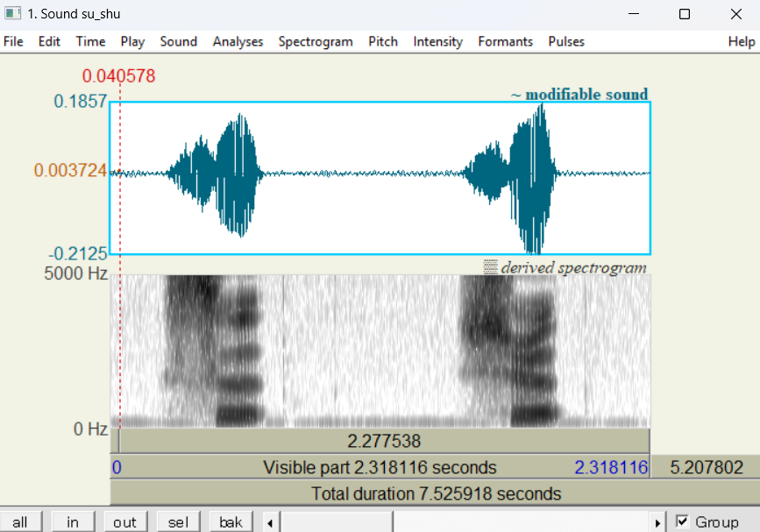Close the Sound su_shu window
Image resolution: width=760 pixels, height=532 pixels.
pos(735,14)
